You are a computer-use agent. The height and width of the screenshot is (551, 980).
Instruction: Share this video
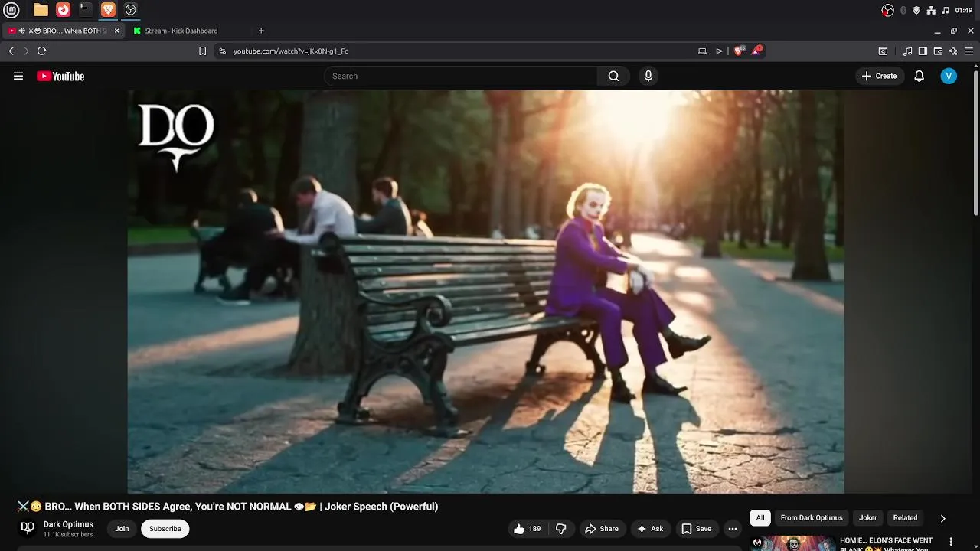click(601, 529)
